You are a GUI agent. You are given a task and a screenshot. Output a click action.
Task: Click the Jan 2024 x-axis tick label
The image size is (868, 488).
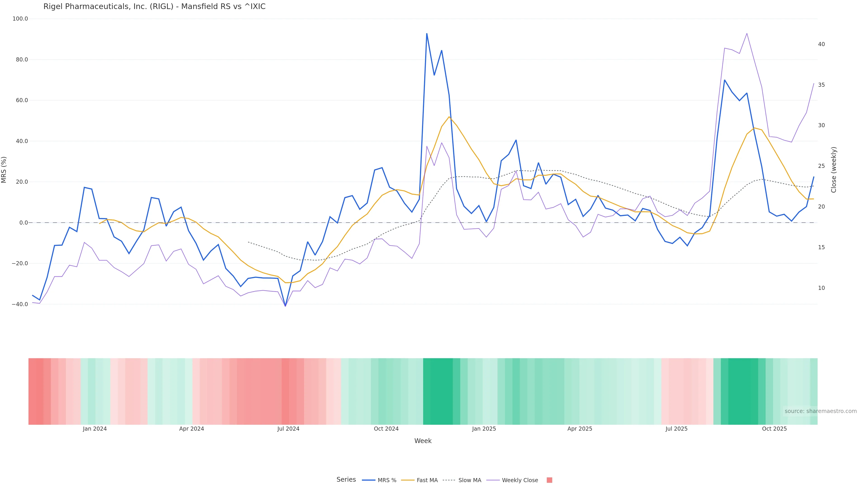pos(95,429)
